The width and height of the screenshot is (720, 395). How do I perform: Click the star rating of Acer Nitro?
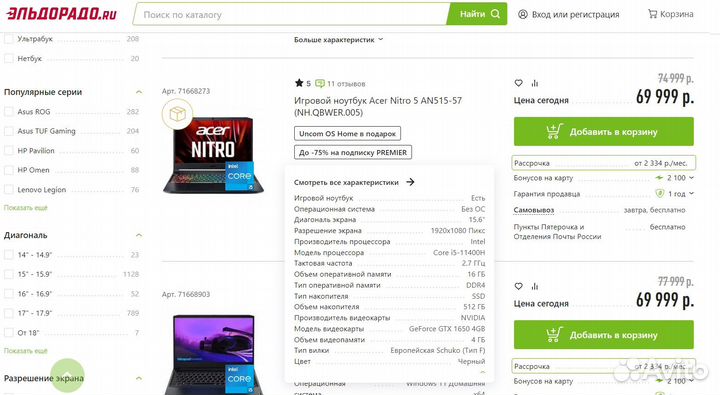(303, 84)
